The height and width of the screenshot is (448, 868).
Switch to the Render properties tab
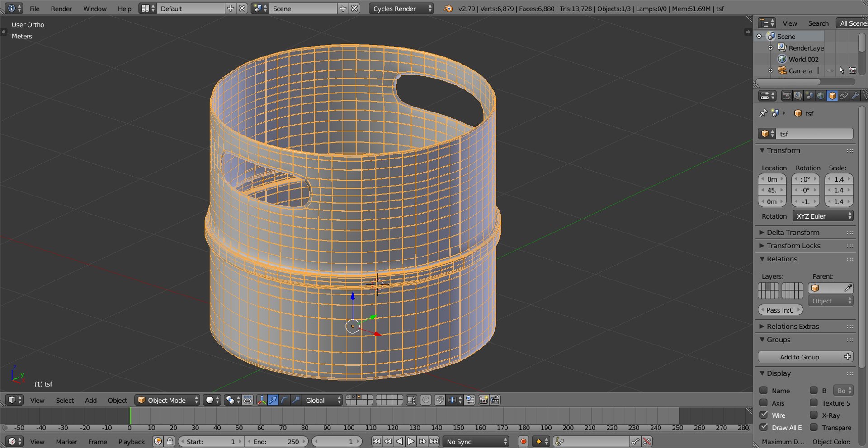pos(787,96)
